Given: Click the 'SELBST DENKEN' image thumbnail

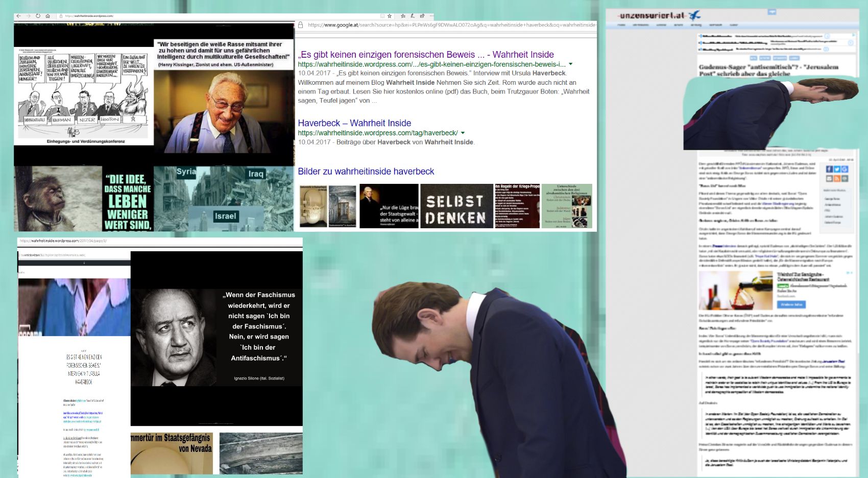Looking at the screenshot, I should [x=456, y=206].
